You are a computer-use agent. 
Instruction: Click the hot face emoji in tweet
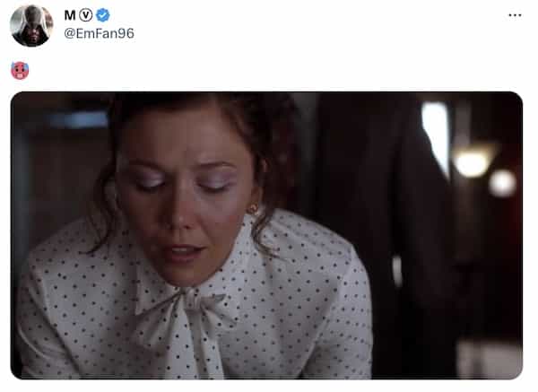click(20, 71)
